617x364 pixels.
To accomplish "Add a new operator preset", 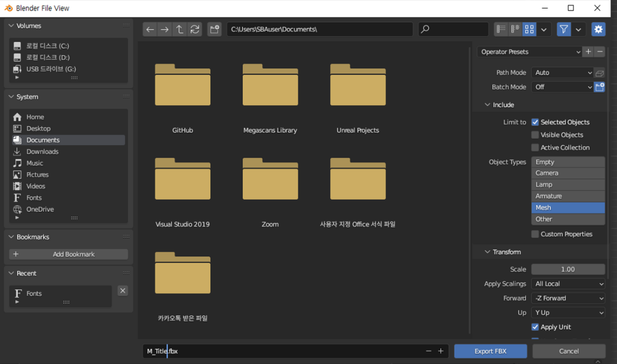I will [589, 52].
